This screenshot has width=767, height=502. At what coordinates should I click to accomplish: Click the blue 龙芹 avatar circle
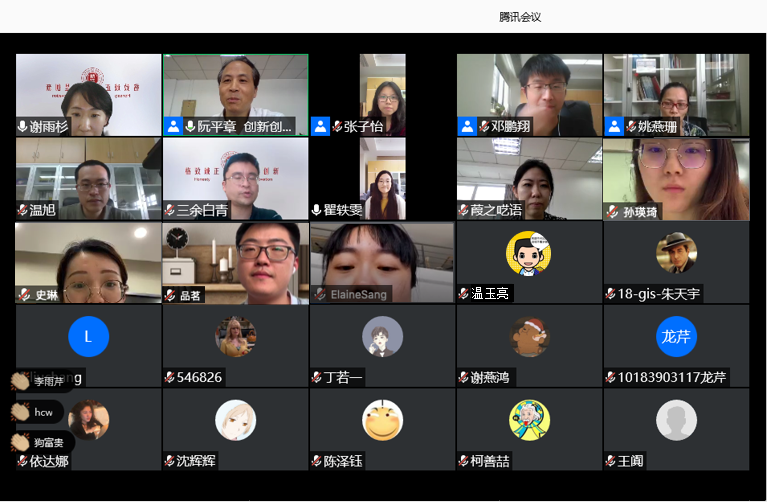(676, 337)
